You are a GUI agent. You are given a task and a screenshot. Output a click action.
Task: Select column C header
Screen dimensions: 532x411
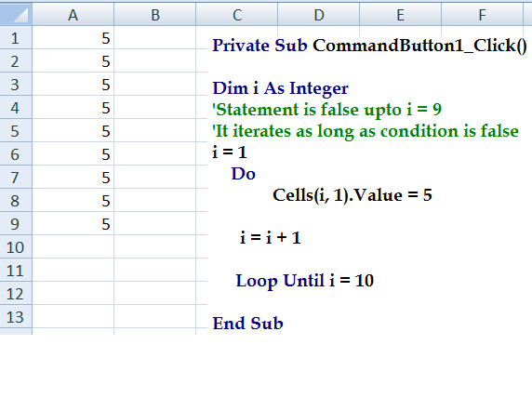pos(237,15)
